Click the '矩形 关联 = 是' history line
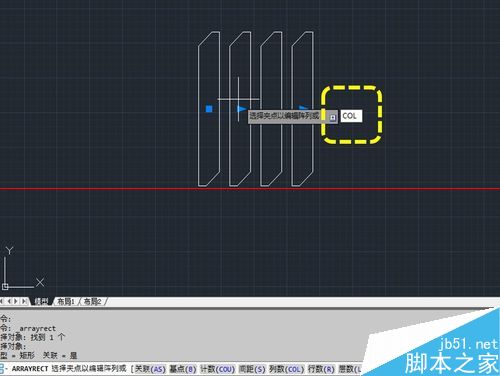 click(x=39, y=355)
